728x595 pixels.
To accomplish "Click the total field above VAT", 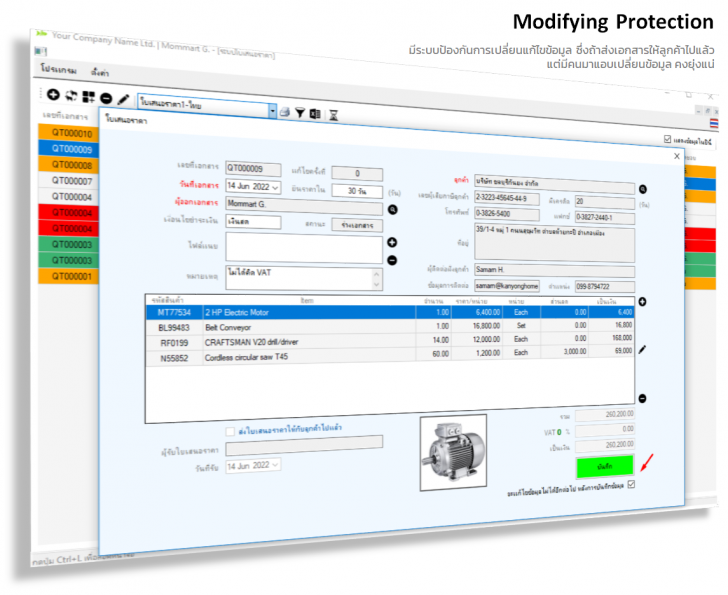I will [x=605, y=414].
